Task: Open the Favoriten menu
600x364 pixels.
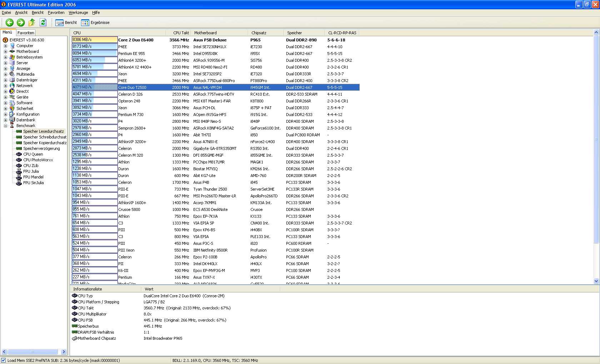Action: coord(56,12)
